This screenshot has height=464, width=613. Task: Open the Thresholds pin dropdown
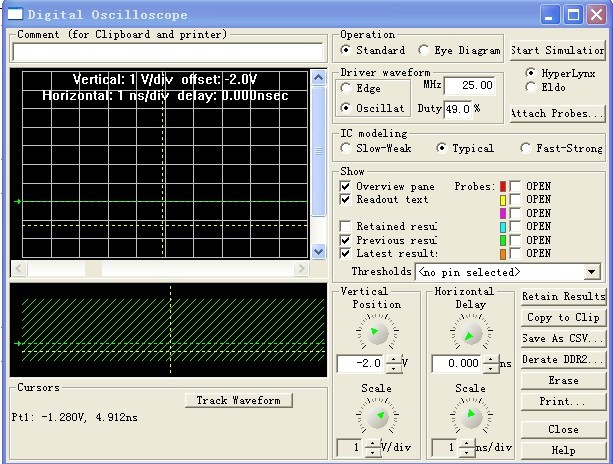(x=591, y=272)
